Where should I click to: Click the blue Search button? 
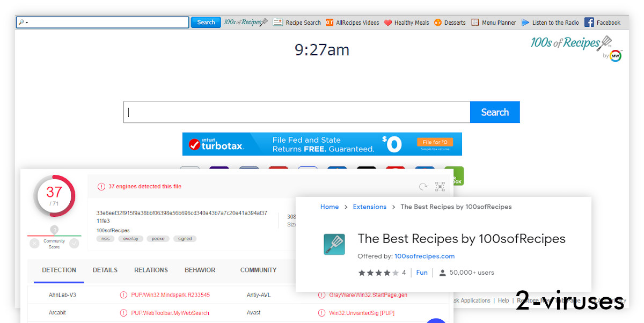[x=494, y=112]
